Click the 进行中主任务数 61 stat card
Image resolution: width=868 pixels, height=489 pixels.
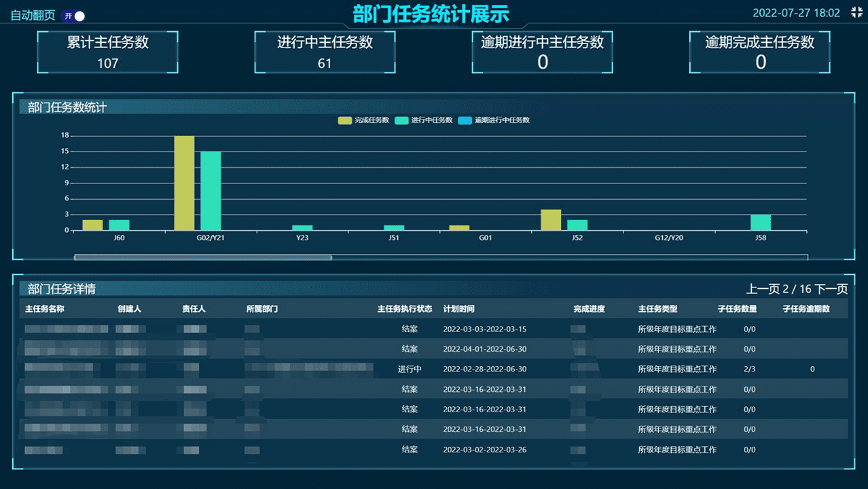[x=325, y=52]
